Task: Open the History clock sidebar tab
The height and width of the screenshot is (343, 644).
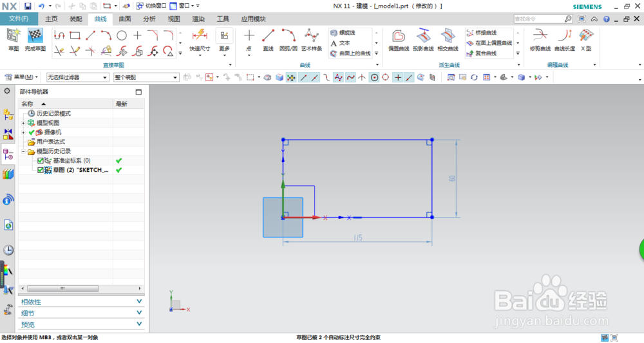Action: [8, 250]
